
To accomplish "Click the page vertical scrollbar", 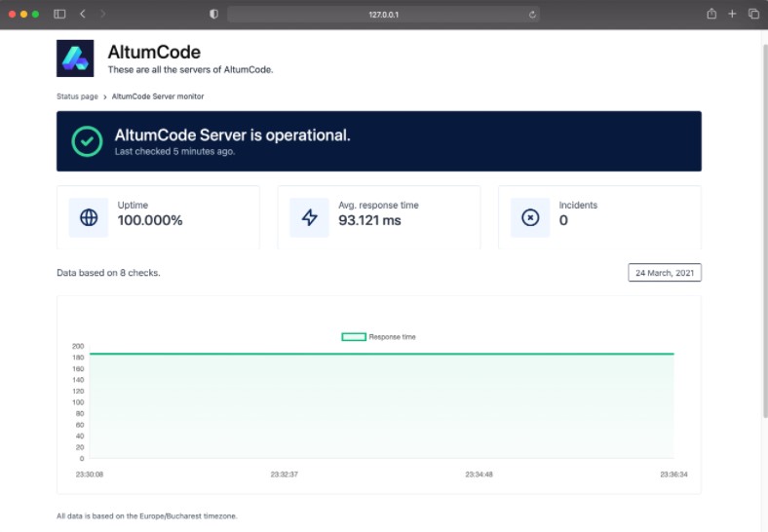I will (x=764, y=230).
